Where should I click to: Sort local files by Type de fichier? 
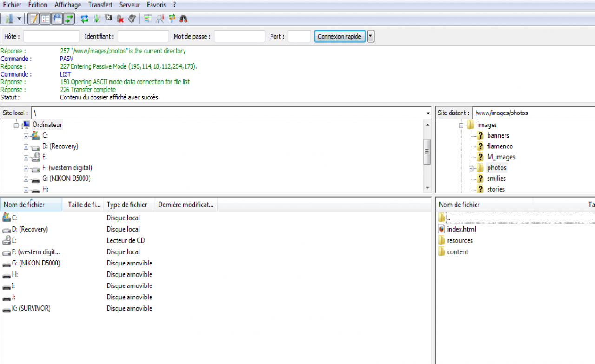click(x=127, y=205)
